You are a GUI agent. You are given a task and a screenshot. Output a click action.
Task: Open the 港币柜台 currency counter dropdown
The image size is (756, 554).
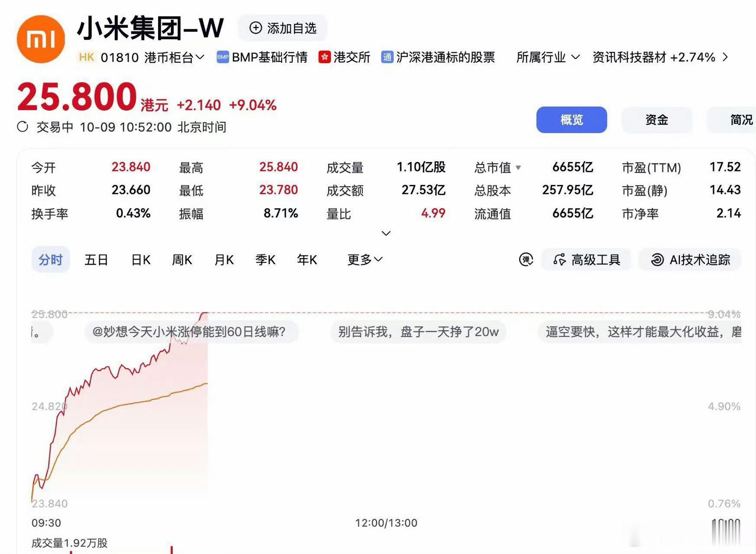[174, 57]
